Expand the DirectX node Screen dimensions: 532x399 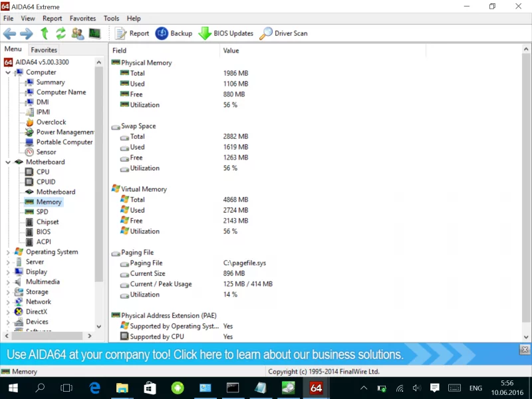coord(8,312)
